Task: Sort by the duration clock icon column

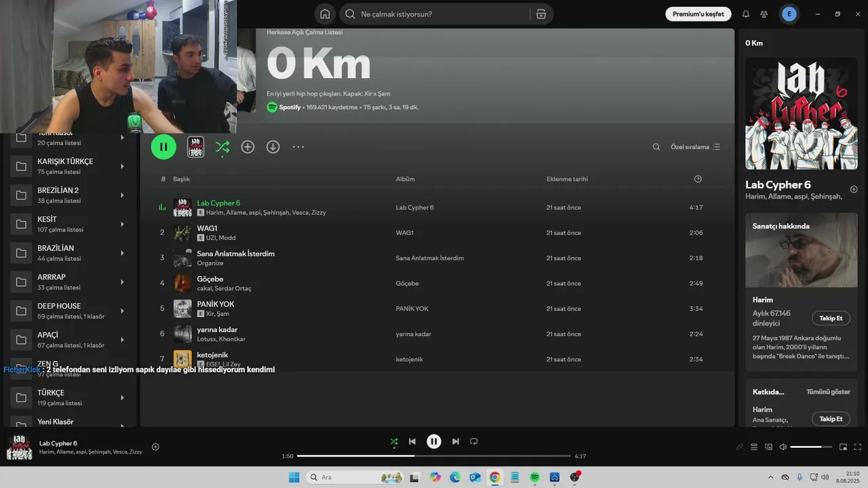Action: [x=698, y=179]
